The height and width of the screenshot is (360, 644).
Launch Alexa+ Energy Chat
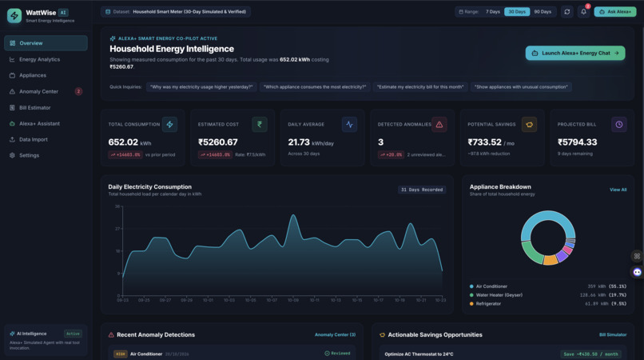point(575,53)
